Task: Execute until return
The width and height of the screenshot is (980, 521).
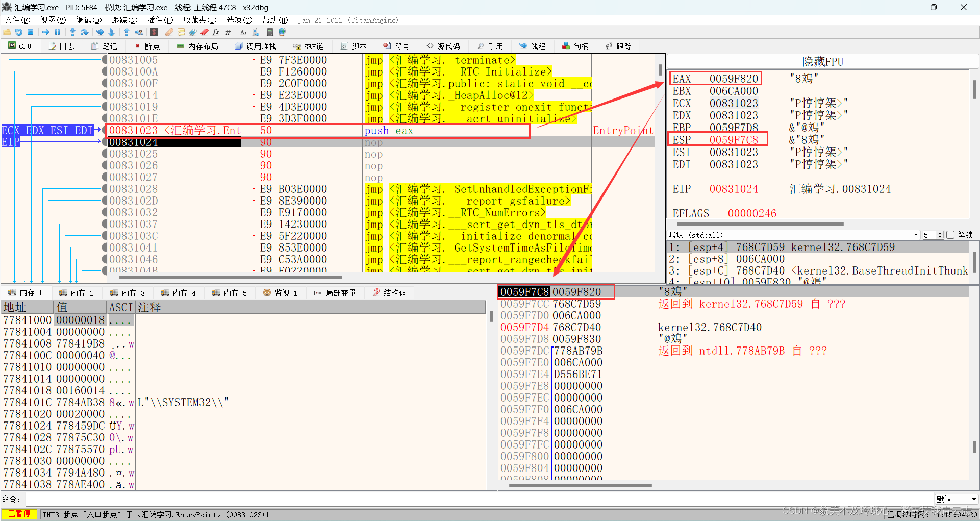Action: pyautogui.click(x=127, y=32)
